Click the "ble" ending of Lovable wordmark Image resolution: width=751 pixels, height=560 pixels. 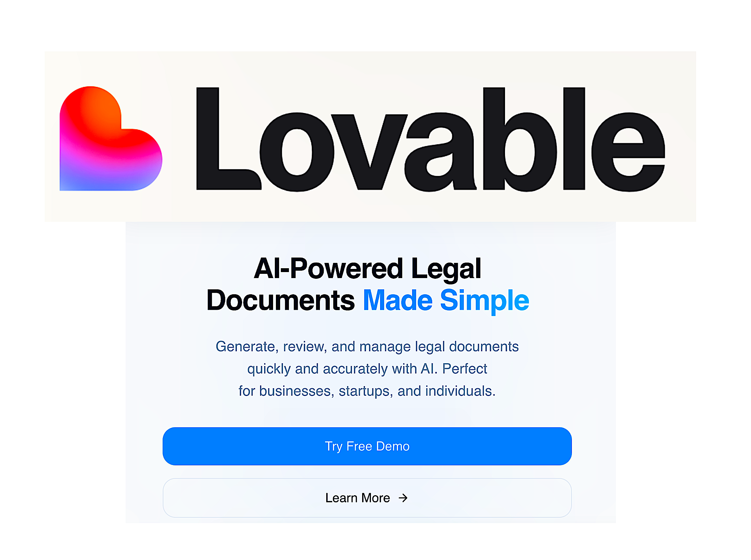tap(574, 139)
